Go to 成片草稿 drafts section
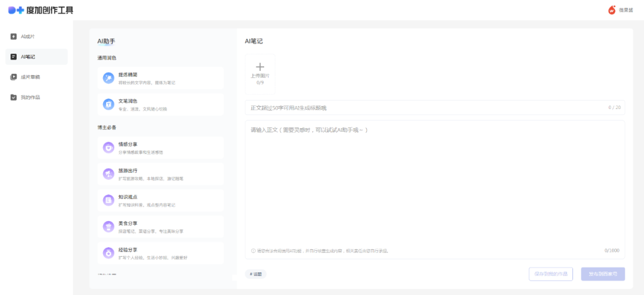 [30, 77]
